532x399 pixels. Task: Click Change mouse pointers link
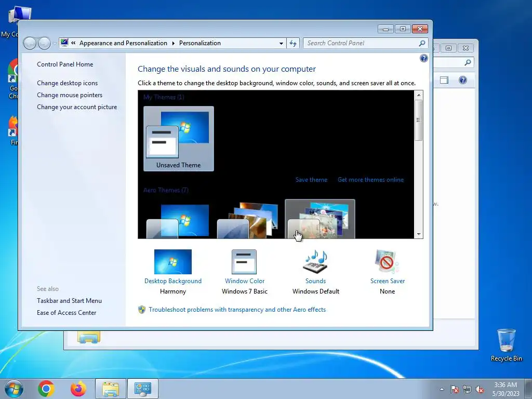[70, 95]
